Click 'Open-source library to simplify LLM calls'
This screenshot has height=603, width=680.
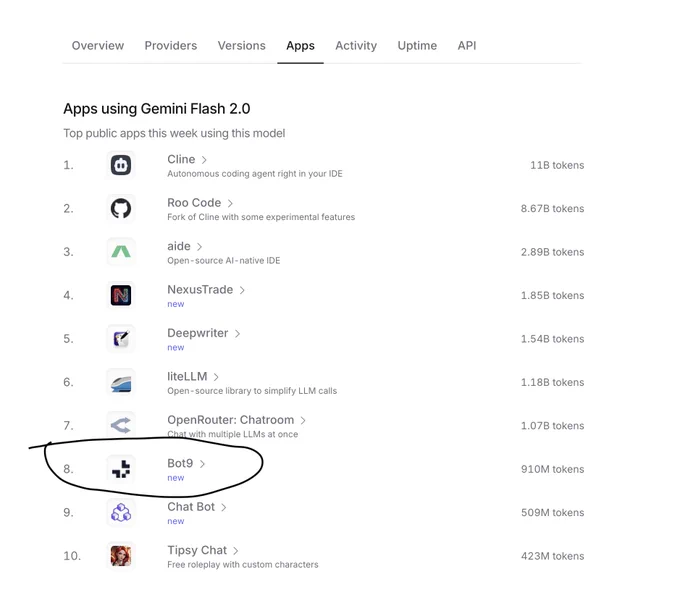point(252,391)
